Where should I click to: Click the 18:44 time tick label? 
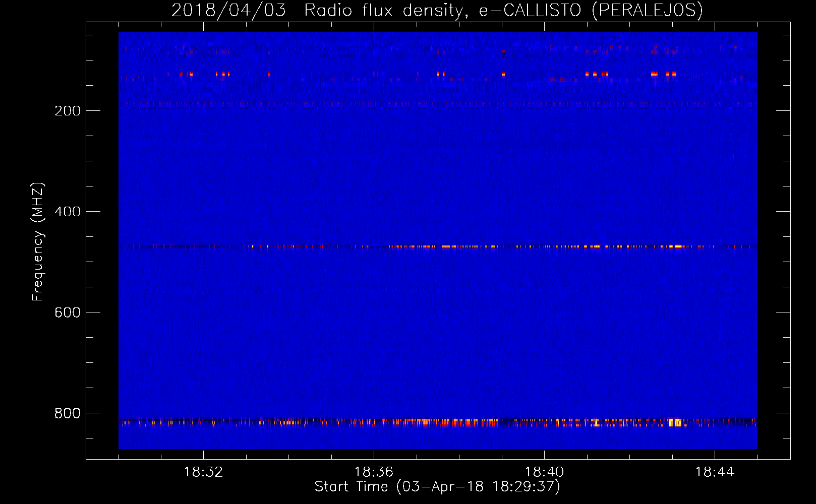(715, 472)
